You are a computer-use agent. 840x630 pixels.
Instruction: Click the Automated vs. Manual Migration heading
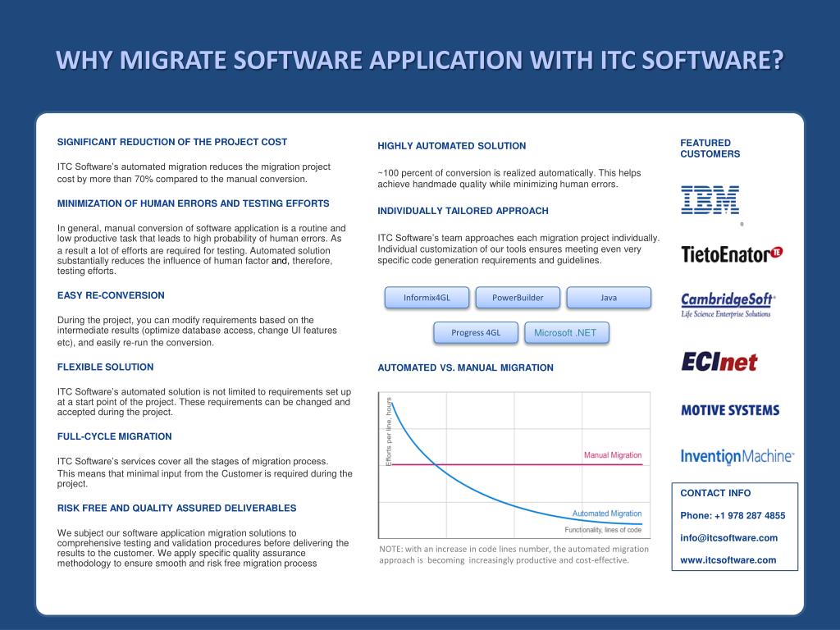point(465,367)
